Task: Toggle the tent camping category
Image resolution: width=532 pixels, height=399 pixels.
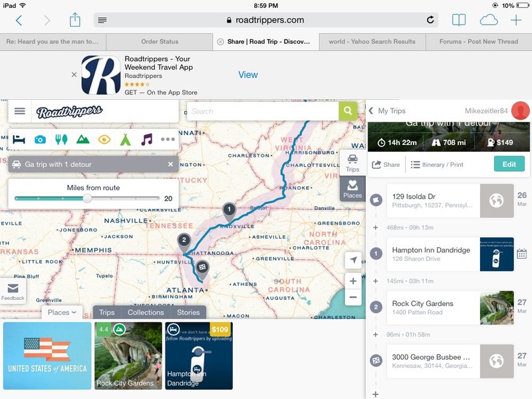Action: tap(125, 139)
